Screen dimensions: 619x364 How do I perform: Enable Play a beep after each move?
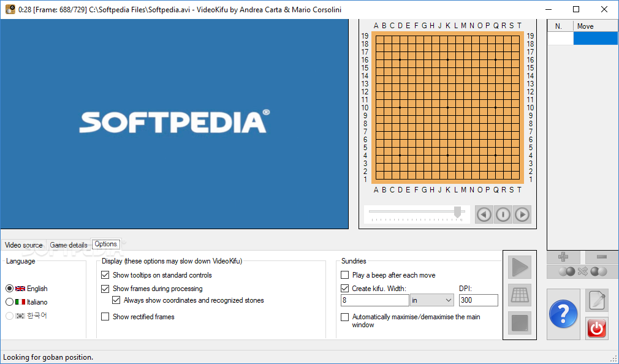344,275
